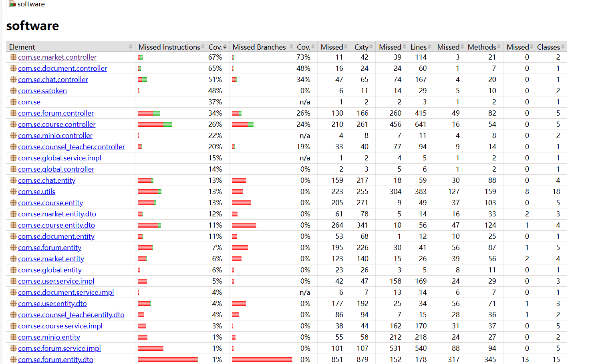Click the package icon beside com.se.document.entity
This screenshot has width=604, height=364.
pyautogui.click(x=13, y=236)
